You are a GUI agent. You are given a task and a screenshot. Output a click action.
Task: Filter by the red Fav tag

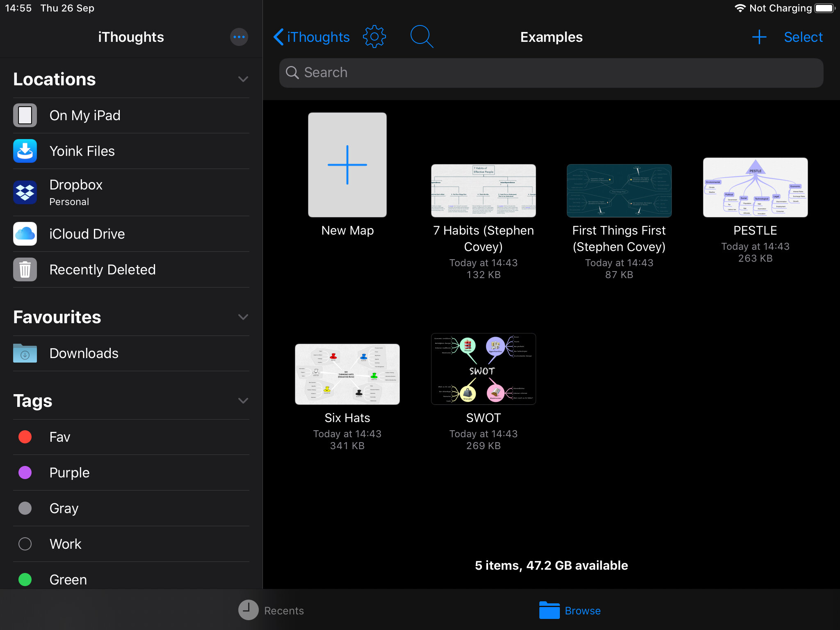point(131,437)
